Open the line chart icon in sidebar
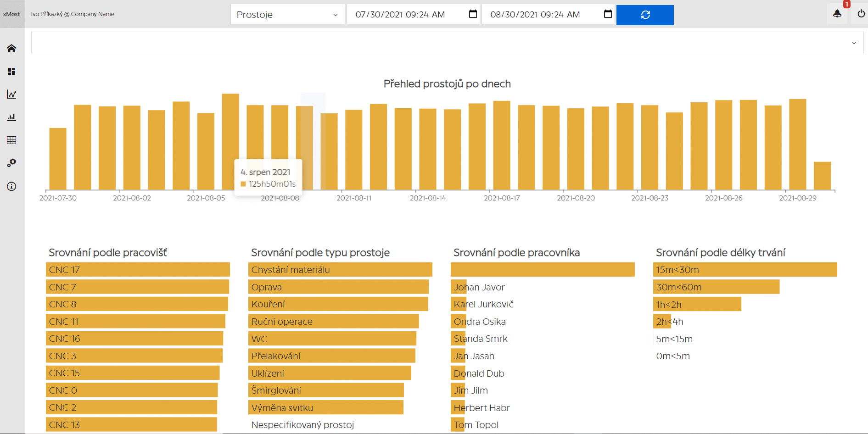Viewport: 868px width, 434px height. coord(11,94)
